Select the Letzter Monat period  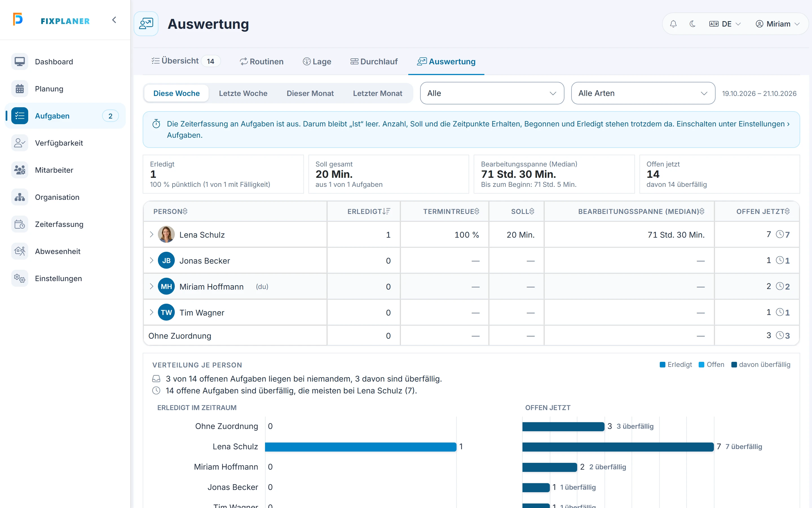378,93
